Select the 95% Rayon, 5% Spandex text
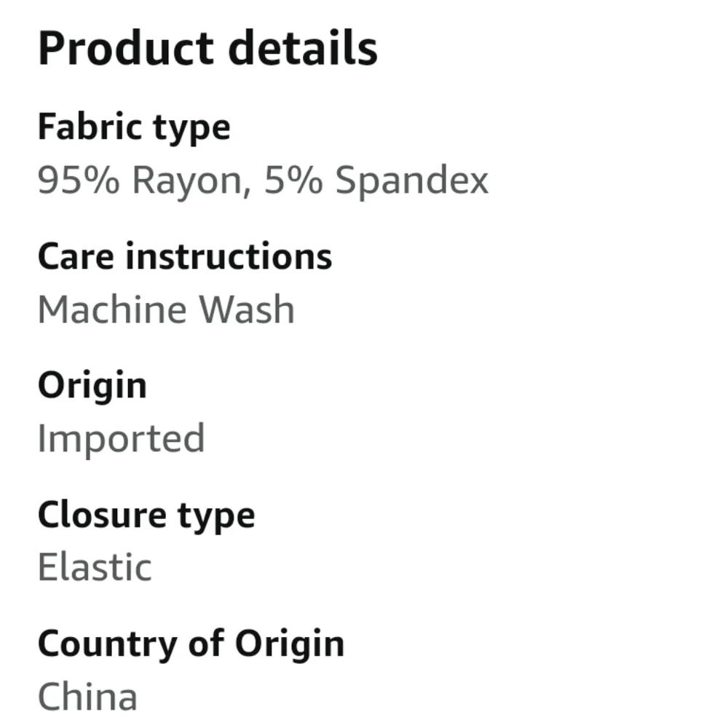 pos(264,180)
